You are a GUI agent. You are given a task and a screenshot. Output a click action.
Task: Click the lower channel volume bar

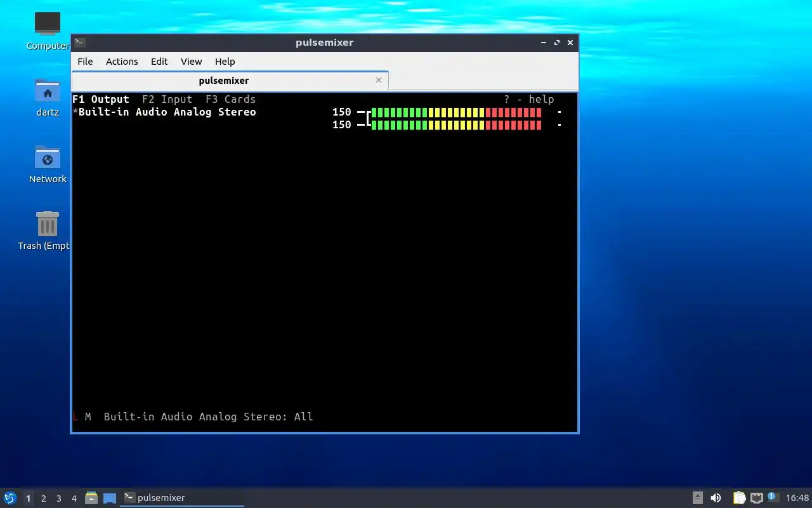456,125
